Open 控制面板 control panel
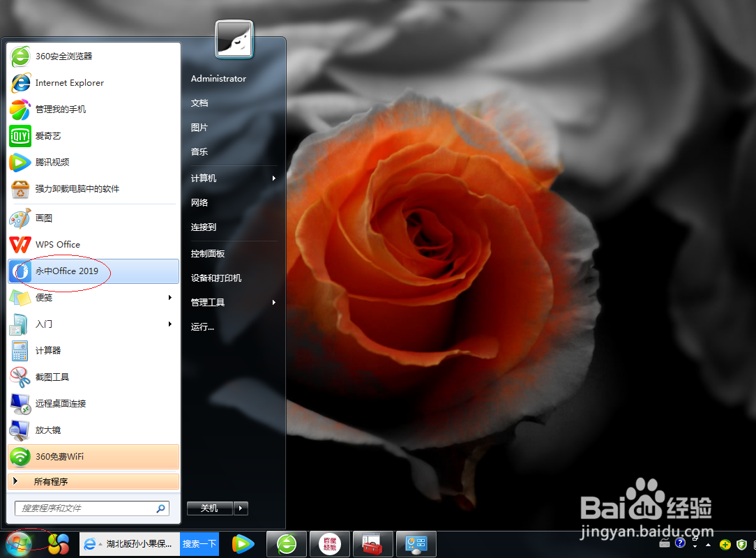This screenshot has height=558, width=756. click(208, 254)
